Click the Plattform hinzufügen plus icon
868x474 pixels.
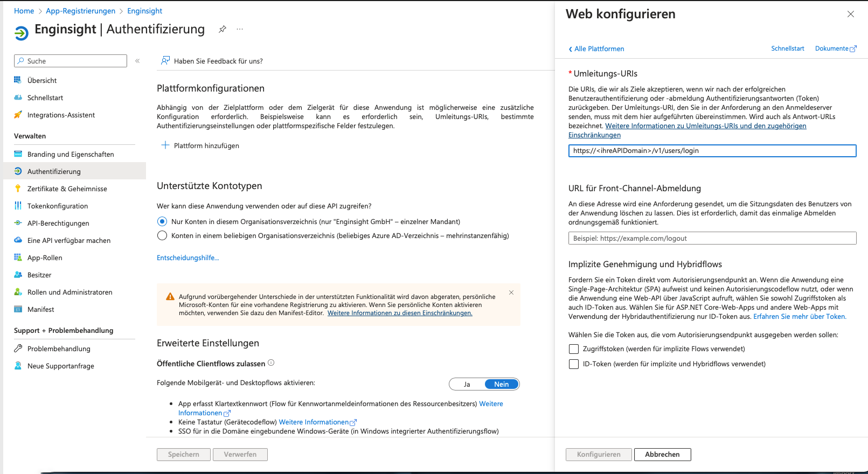(x=165, y=145)
